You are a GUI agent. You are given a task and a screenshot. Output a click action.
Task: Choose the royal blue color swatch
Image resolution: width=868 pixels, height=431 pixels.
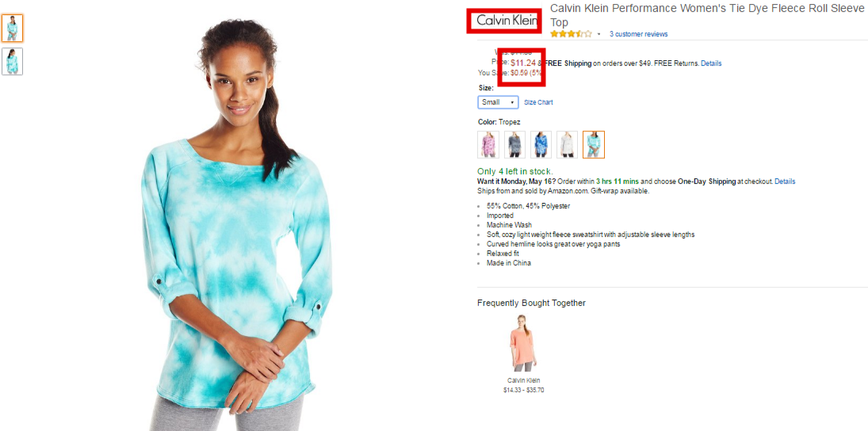(x=541, y=144)
